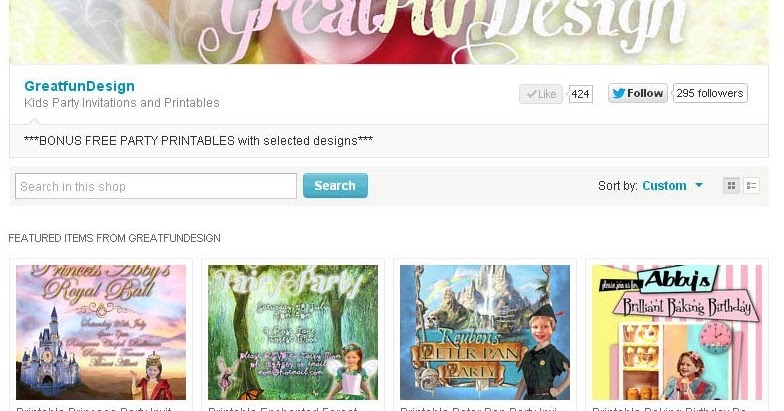Image resolution: width=784 pixels, height=411 pixels.
Task: Open Printable Peter Pan Party listing title
Action: pos(476,408)
